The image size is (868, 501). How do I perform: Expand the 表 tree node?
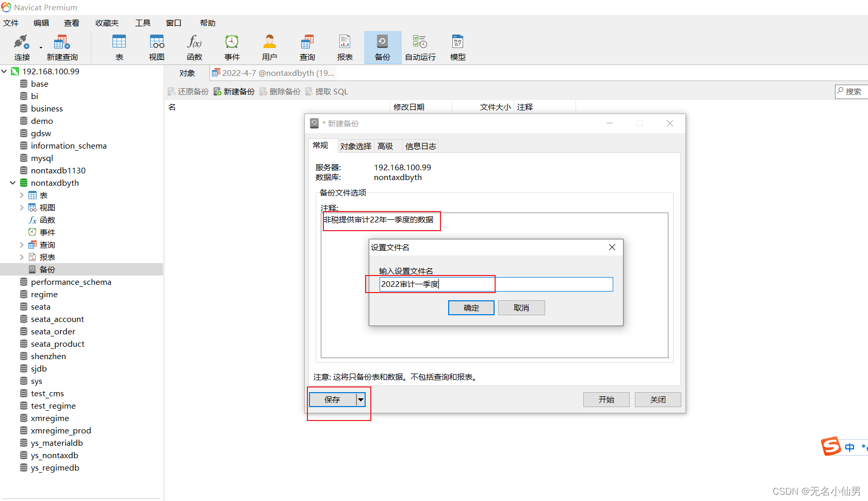(x=22, y=195)
